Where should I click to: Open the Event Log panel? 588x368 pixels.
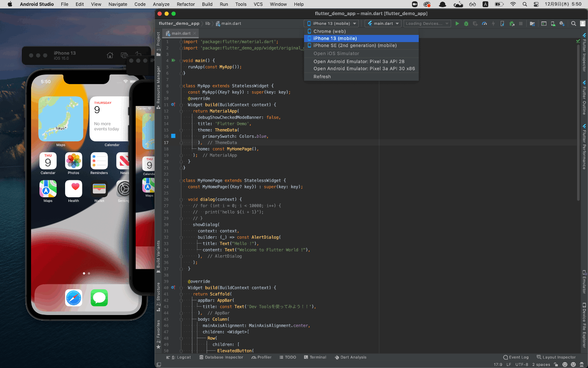[x=516, y=357]
